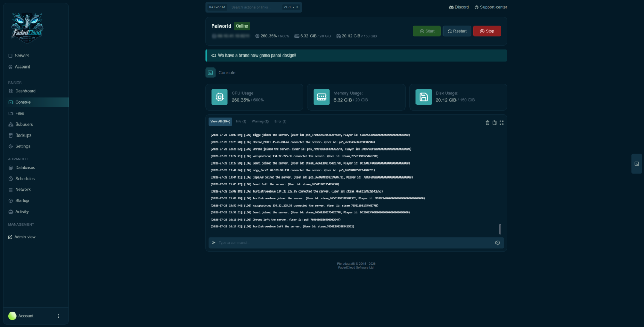Screen dimensions: 644x327
Task: Open Files folder icon in sidebar
Action: click(10, 113)
